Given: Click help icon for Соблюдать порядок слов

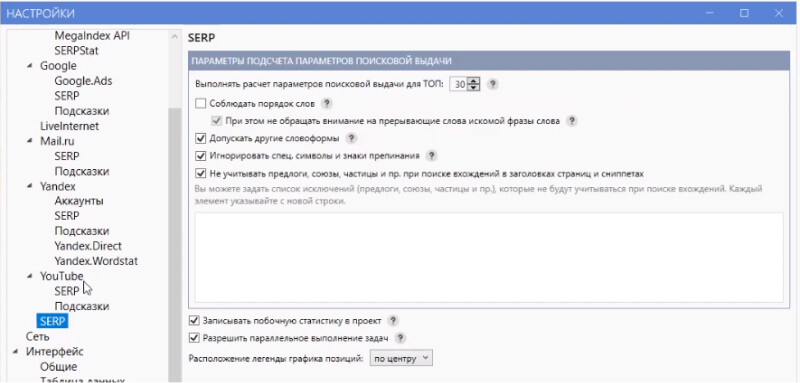Looking at the screenshot, I should tap(327, 104).
